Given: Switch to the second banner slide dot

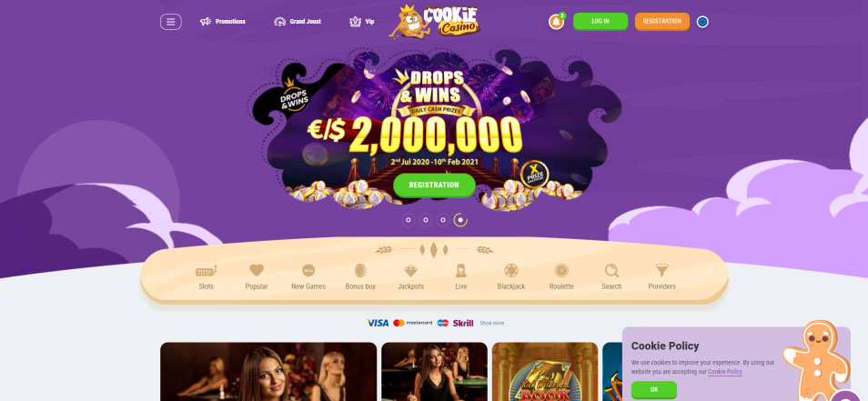Looking at the screenshot, I should pos(426,220).
